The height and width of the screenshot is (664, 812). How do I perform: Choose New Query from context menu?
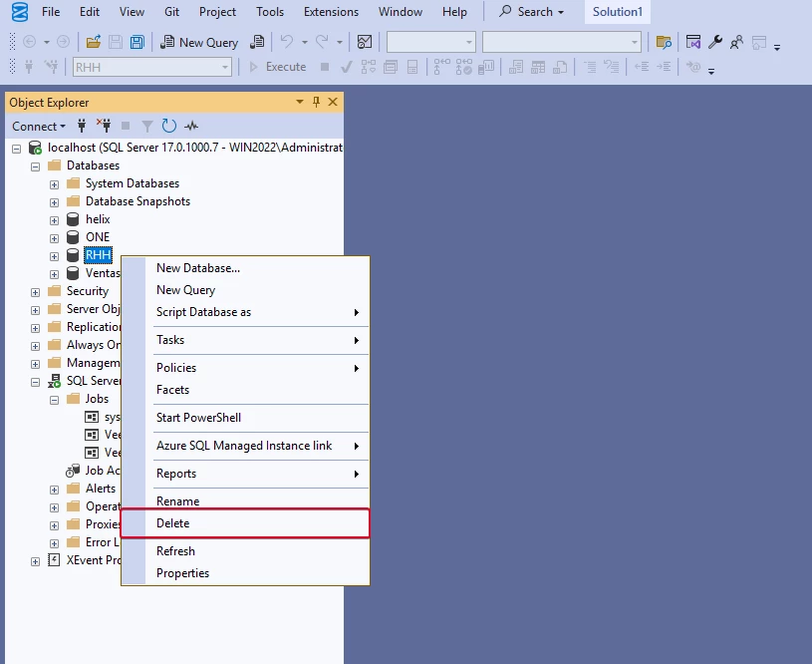(245, 290)
